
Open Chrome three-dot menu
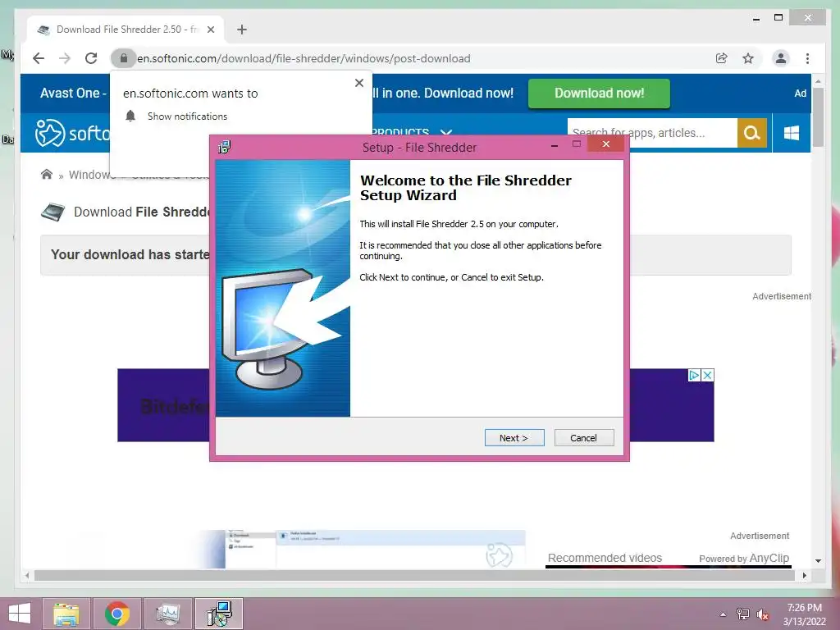coord(807,58)
